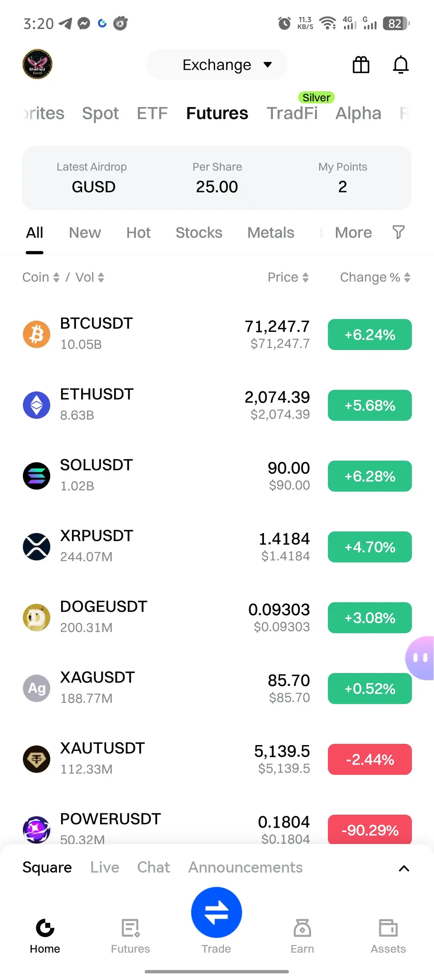Open the Announcements feed tab
The height and width of the screenshot is (980, 434).
[246, 867]
